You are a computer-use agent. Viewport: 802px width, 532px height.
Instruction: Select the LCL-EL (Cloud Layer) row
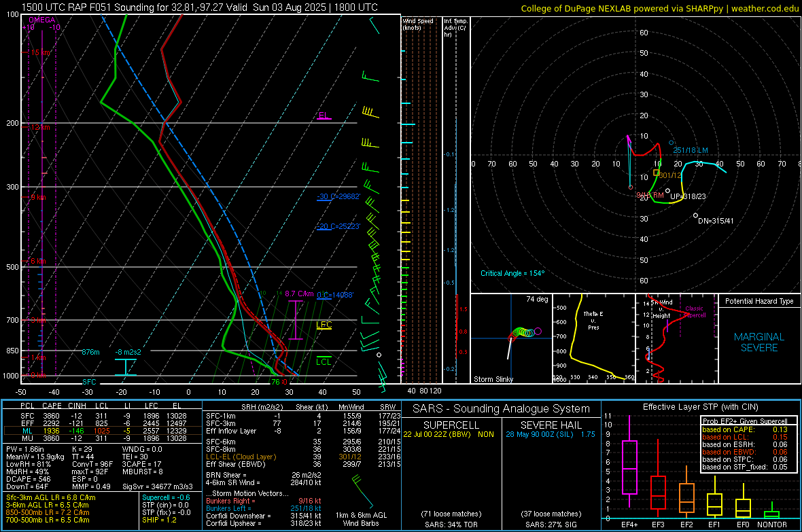tap(303, 457)
